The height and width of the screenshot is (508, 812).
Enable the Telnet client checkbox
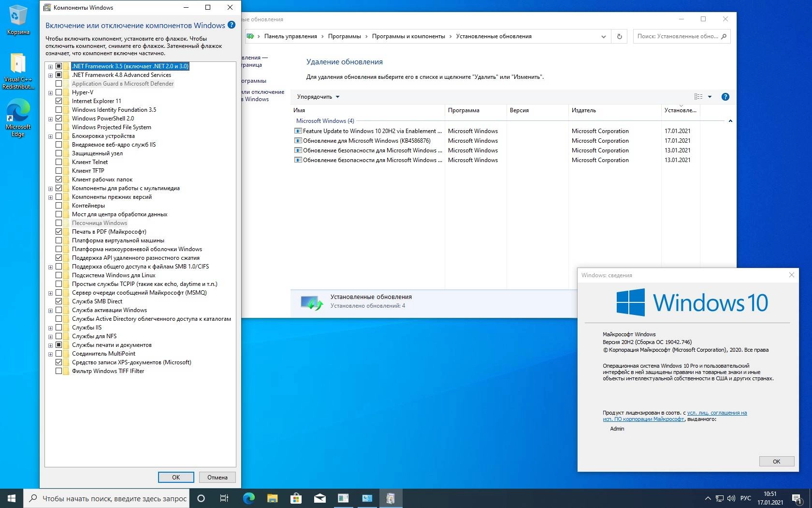pyautogui.click(x=59, y=162)
